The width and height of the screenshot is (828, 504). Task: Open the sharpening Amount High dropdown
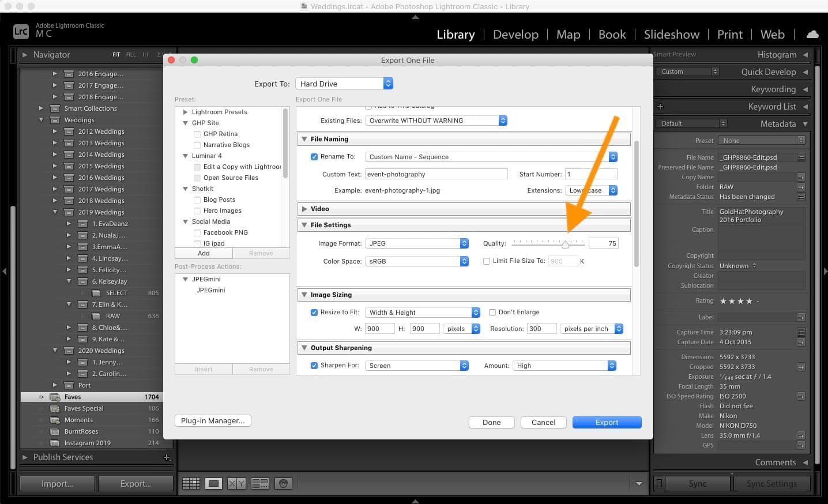tap(564, 366)
